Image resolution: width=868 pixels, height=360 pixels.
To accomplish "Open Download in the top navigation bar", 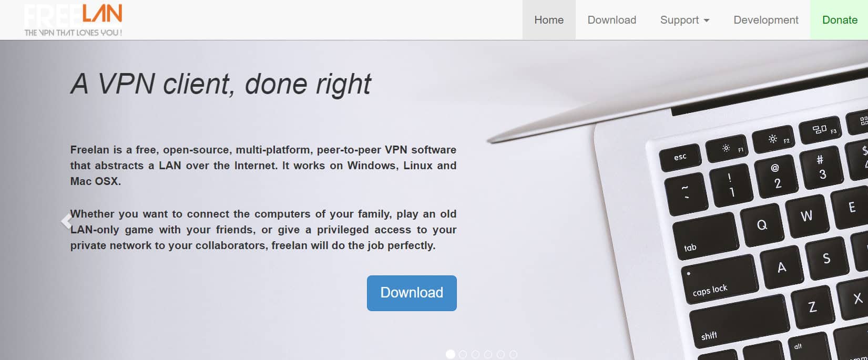I will point(611,20).
